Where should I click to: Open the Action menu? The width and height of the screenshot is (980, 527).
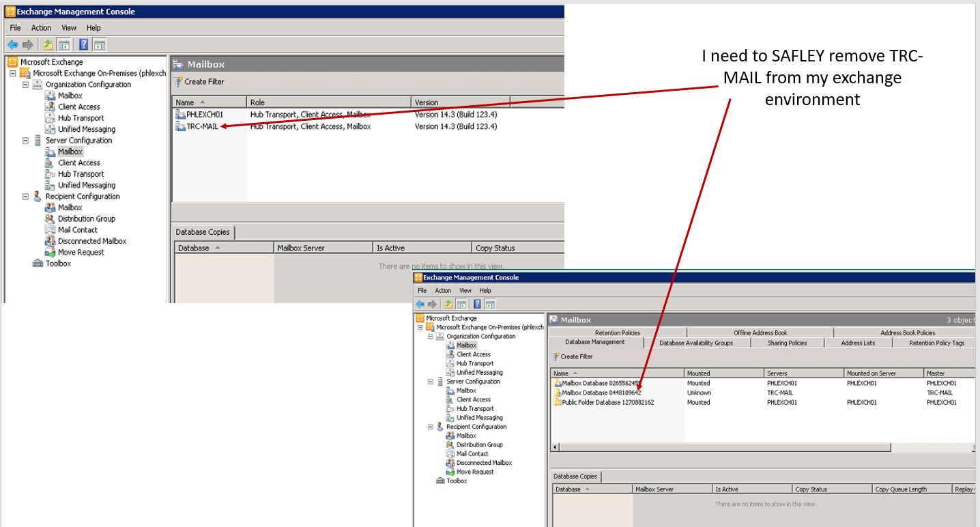click(41, 27)
